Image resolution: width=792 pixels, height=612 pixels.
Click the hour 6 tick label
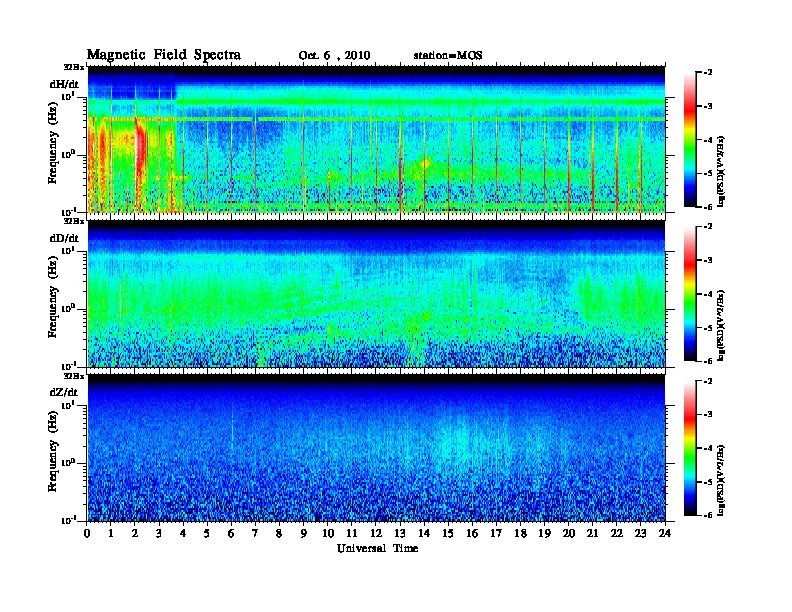[x=231, y=533]
